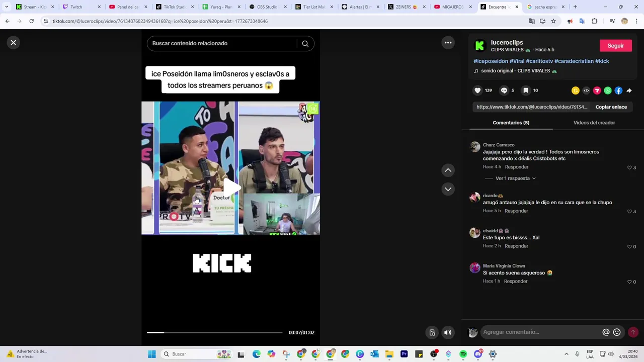Close the TikTok video viewer
The width and height of the screenshot is (644, 362).
coord(14,43)
